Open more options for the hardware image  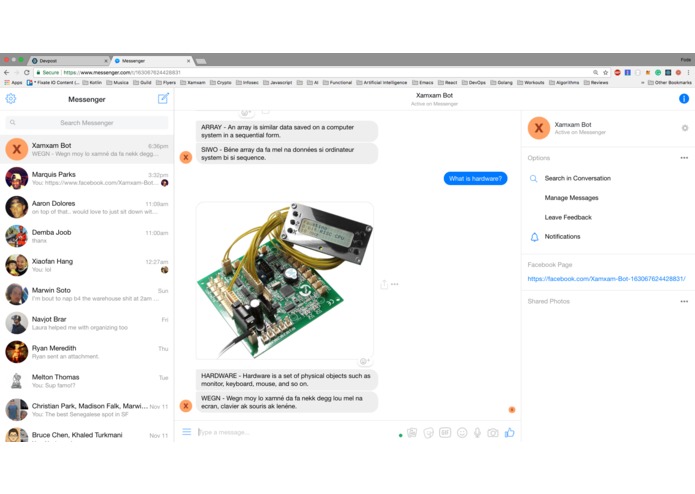[x=394, y=284]
